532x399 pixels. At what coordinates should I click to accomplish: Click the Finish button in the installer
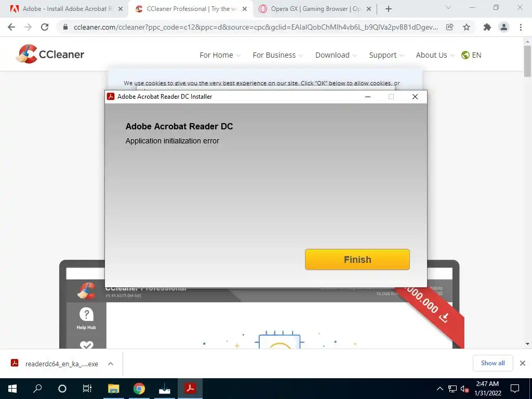pos(357,260)
